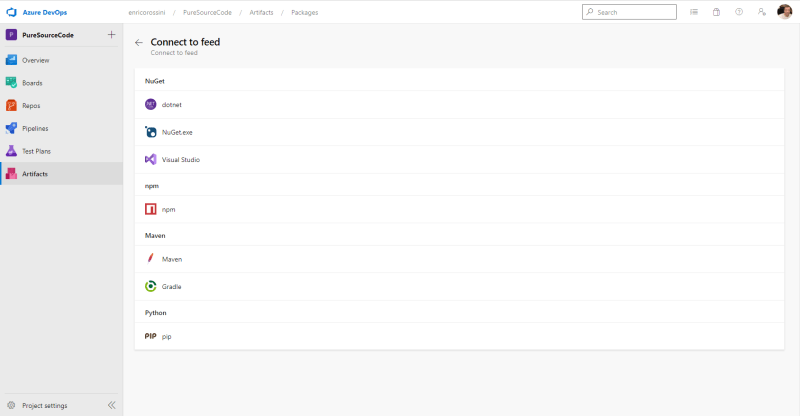Viewport: 800px width, 416px height.
Task: Open the Overview icon in sidebar
Action: click(11, 60)
